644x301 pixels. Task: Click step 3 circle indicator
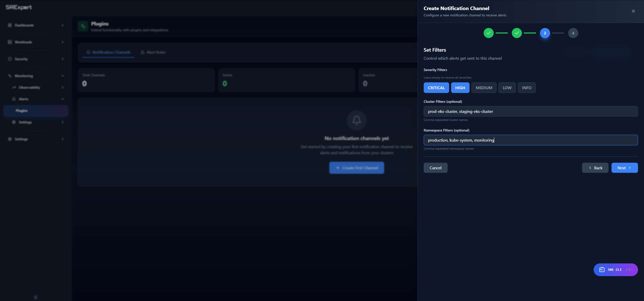click(545, 33)
